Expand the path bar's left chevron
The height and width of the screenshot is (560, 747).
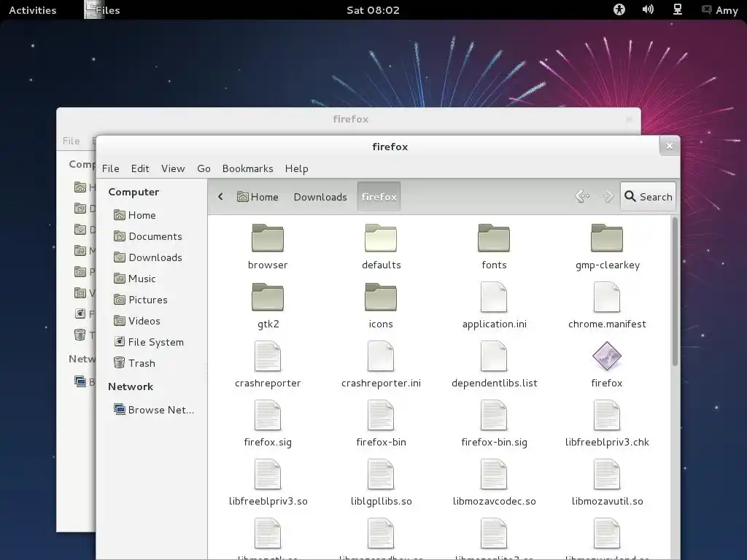(x=220, y=197)
